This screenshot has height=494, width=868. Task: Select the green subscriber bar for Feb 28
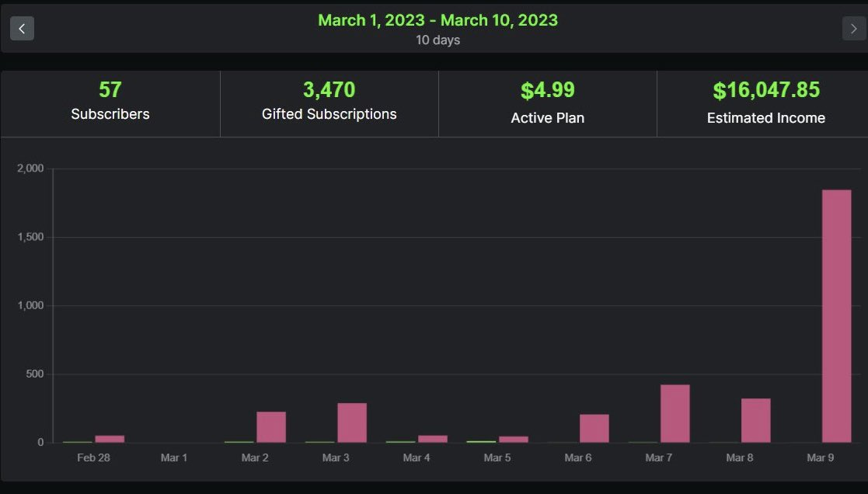coord(77,441)
